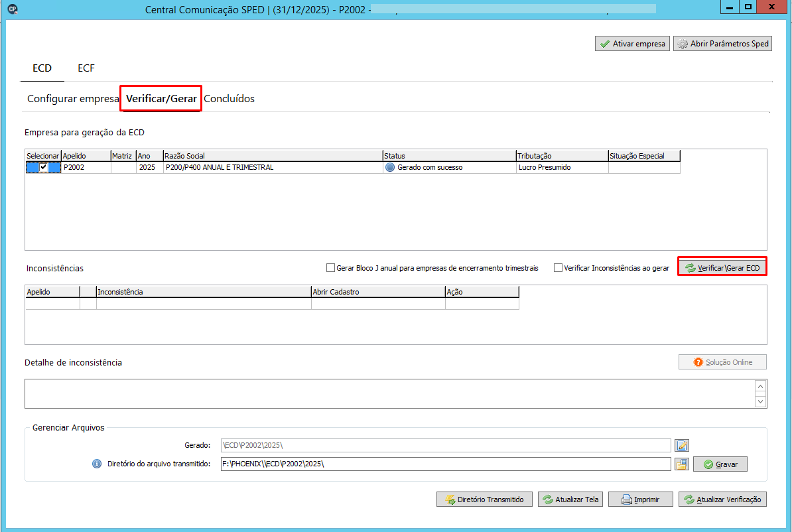The width and height of the screenshot is (792, 532).
Task: Enable Gerar Bloco J anual checkbox
Action: (x=331, y=268)
